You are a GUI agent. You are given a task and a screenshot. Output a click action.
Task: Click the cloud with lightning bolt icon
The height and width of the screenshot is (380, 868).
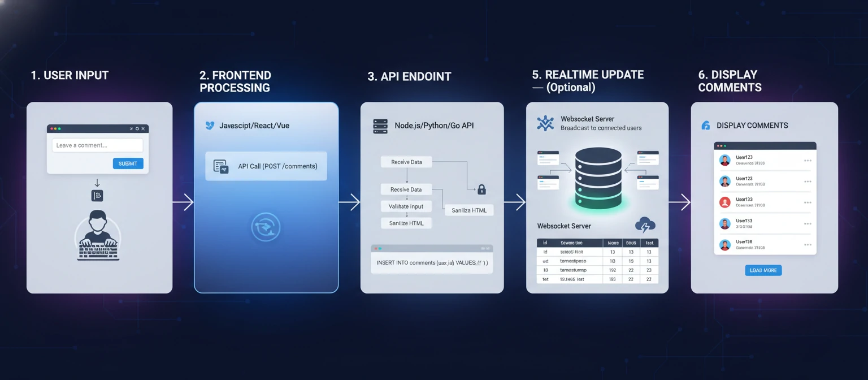tap(645, 226)
